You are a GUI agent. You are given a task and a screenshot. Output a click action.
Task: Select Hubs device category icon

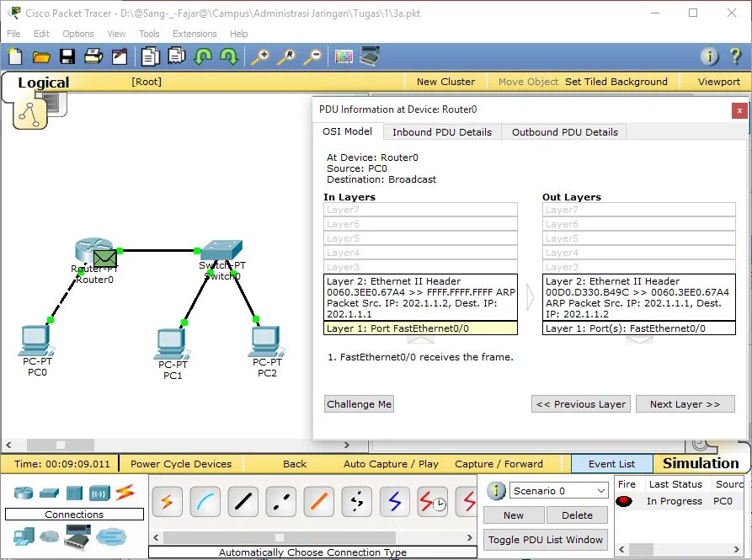pos(74,493)
